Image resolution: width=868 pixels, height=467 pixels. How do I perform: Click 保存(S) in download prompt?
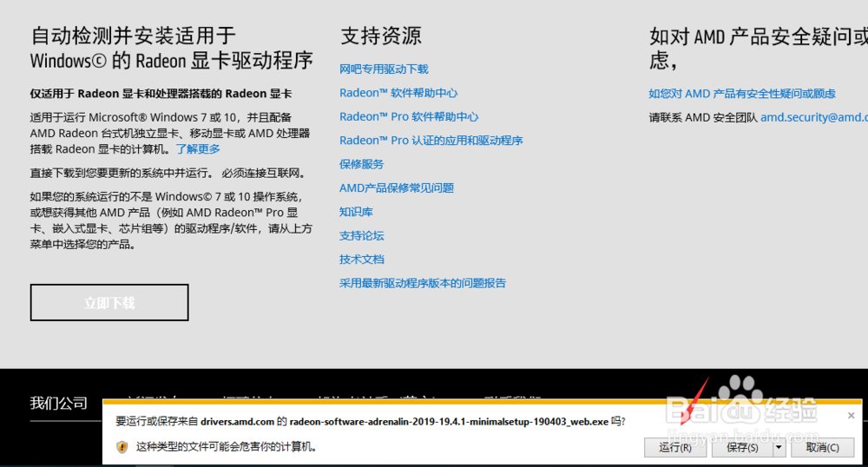(x=742, y=447)
